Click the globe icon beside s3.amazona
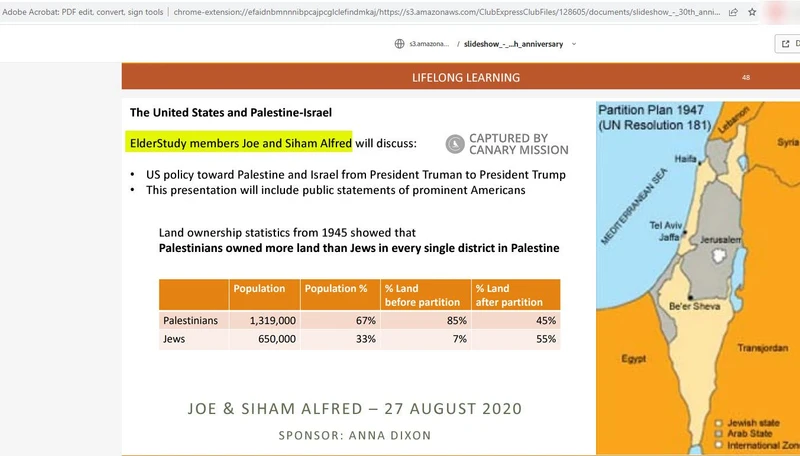This screenshot has height=456, width=800. (x=400, y=44)
